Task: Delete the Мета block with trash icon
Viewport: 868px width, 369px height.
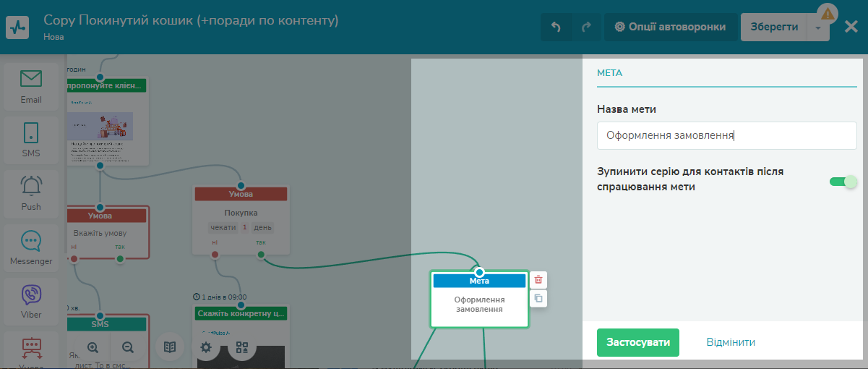Action: 538,280
